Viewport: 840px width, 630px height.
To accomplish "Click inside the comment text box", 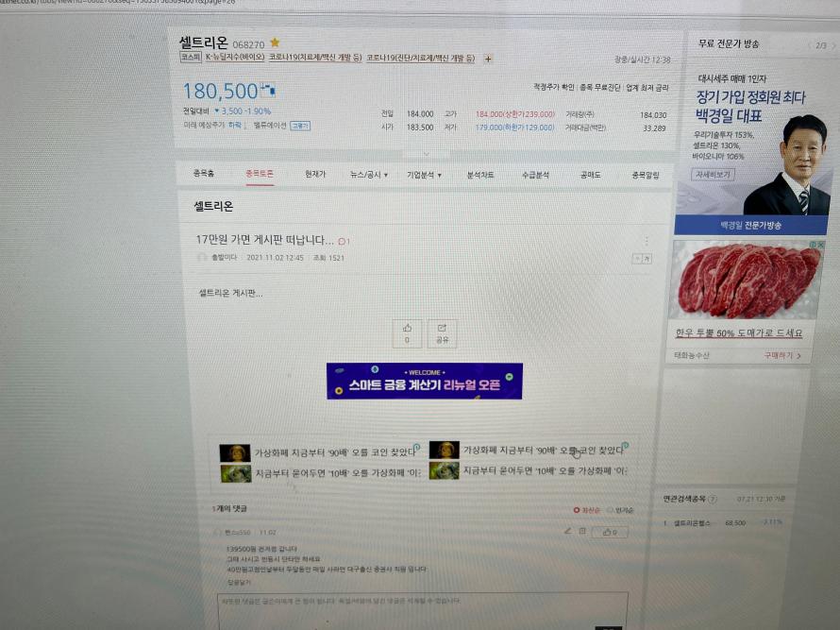I will click(422, 611).
